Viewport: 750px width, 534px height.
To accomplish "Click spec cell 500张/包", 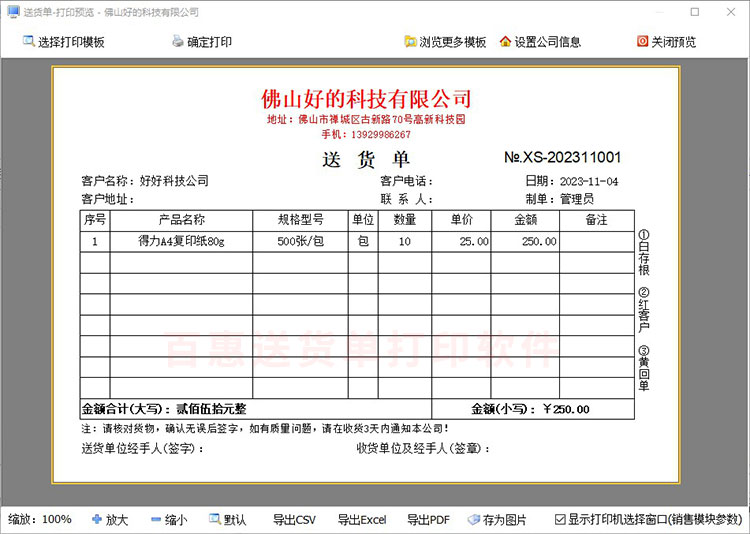I will click(x=301, y=241).
